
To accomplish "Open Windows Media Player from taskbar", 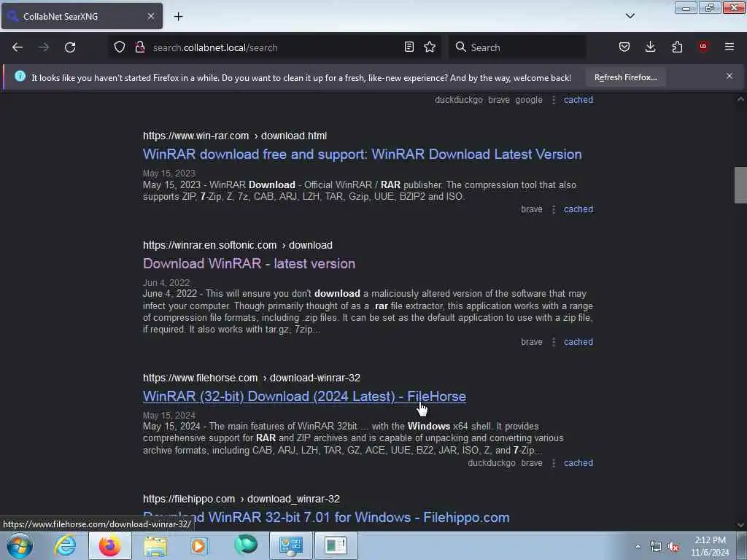I will tap(199, 545).
